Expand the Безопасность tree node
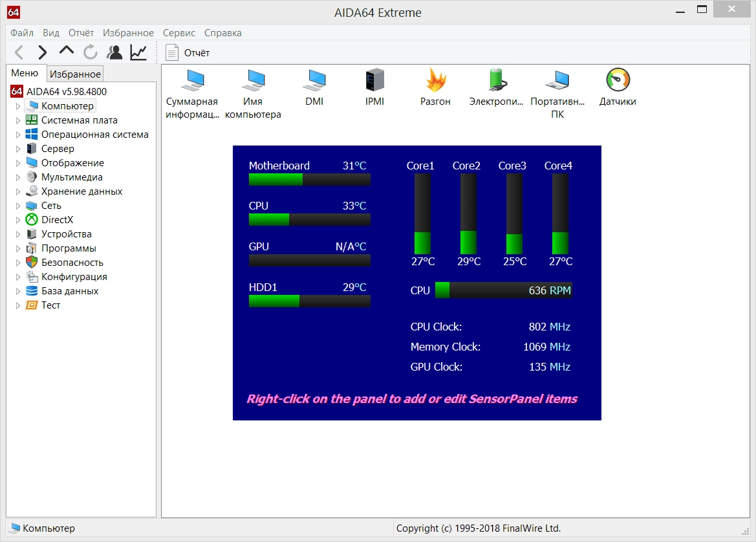The image size is (756, 542). [x=18, y=263]
